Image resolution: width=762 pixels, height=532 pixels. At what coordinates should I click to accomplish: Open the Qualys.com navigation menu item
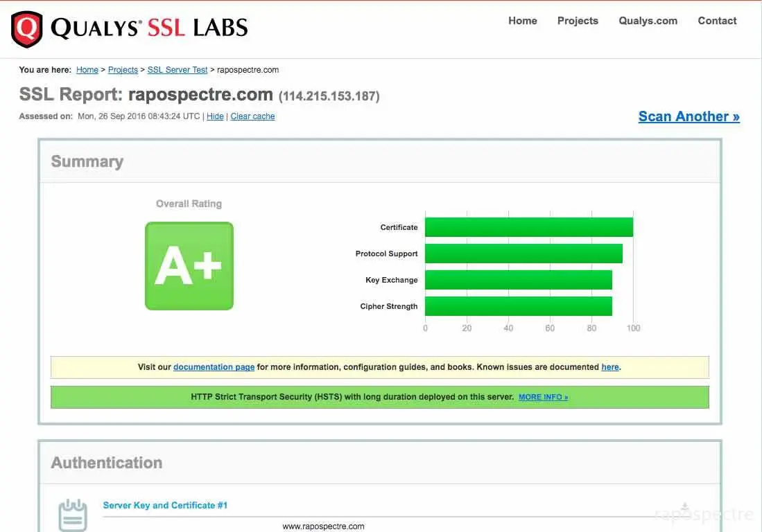coord(648,21)
